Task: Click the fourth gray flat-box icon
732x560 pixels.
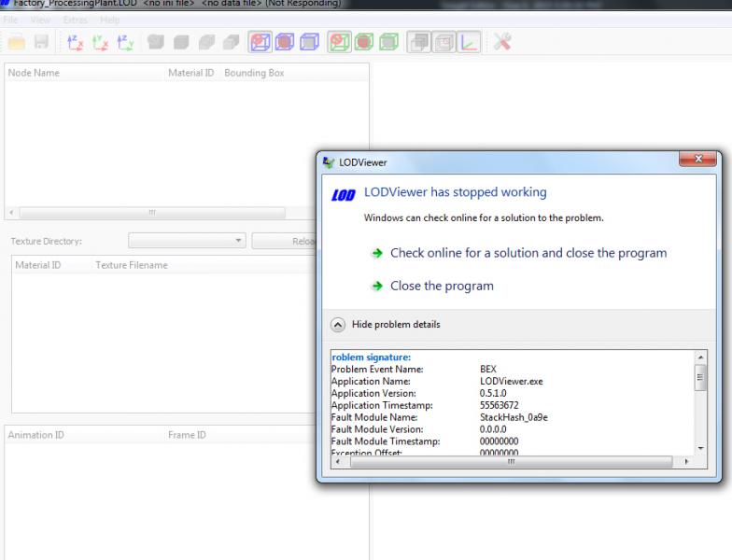Action: tap(232, 43)
